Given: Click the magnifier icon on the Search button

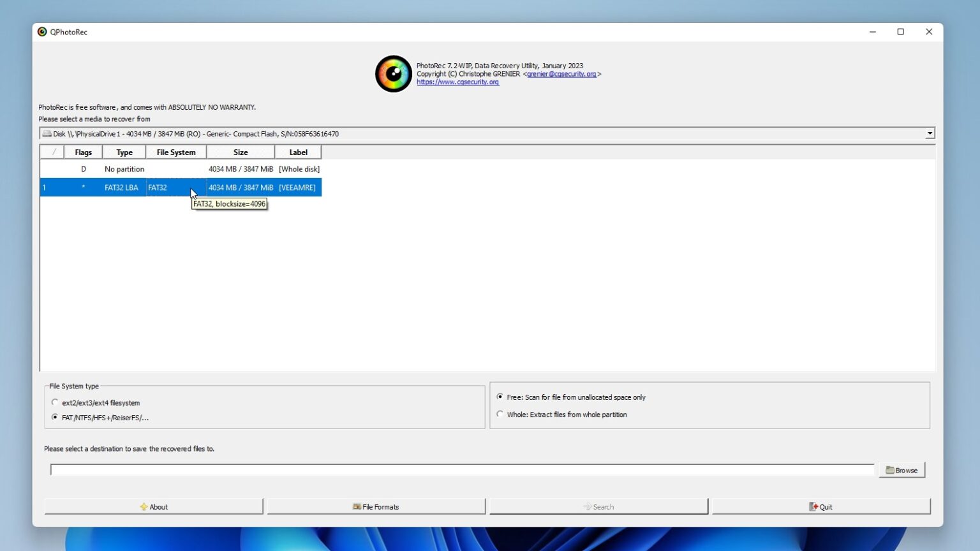Looking at the screenshot, I should 588,506.
